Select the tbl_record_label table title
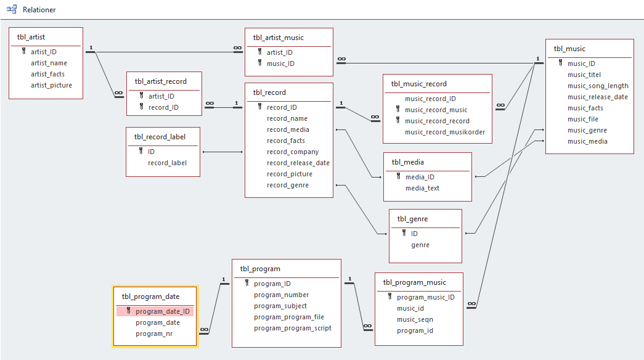The width and height of the screenshot is (644, 360). [160, 137]
